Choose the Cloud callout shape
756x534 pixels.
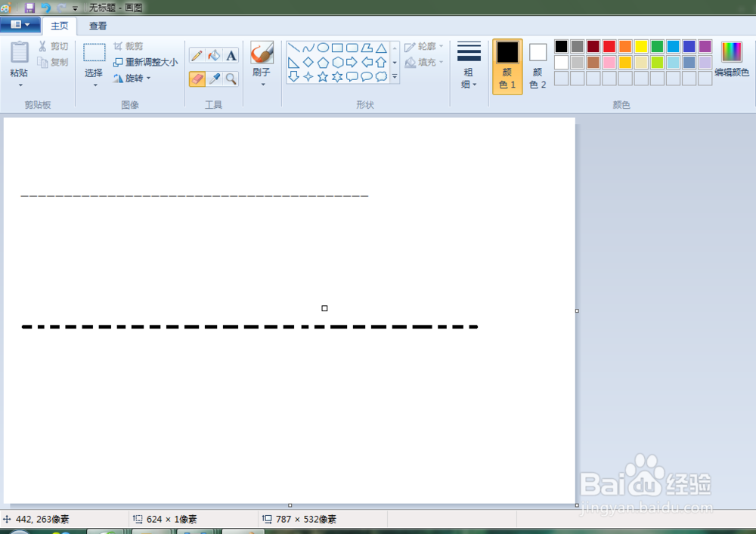tap(381, 76)
